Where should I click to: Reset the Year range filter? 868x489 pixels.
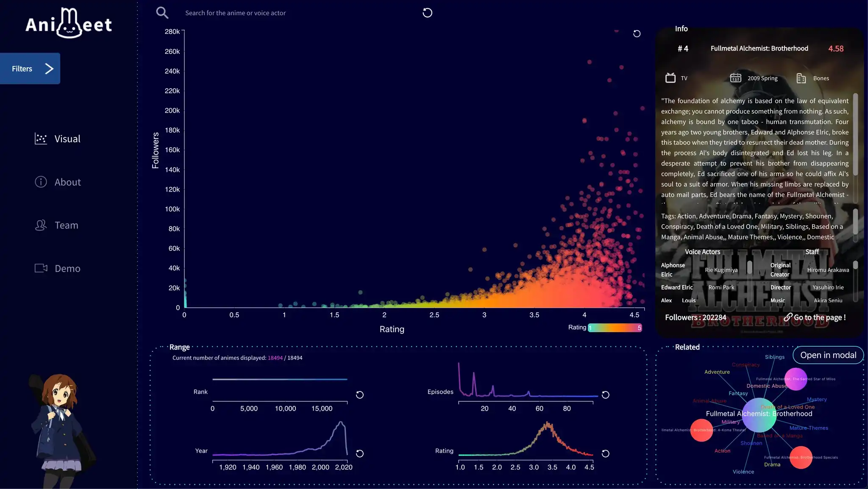(359, 454)
